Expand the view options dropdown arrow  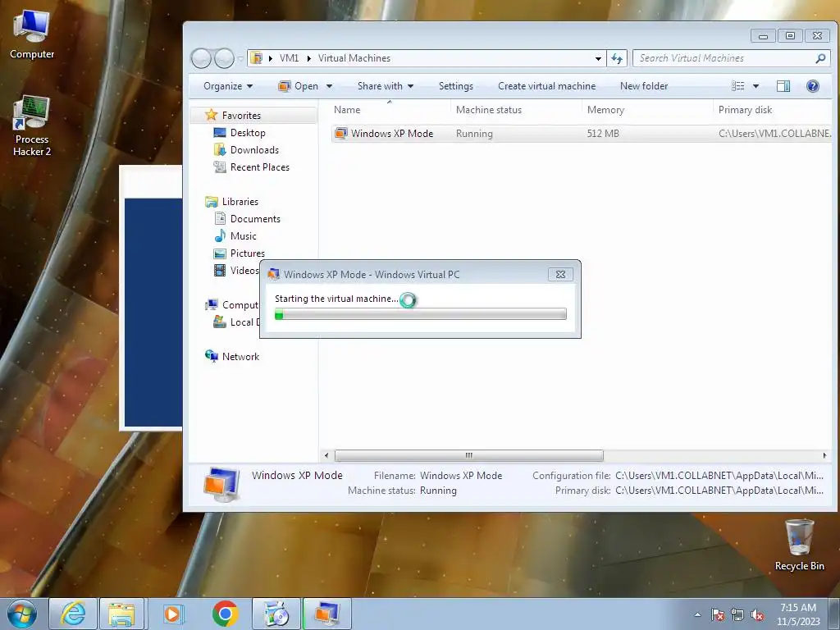[756, 86]
